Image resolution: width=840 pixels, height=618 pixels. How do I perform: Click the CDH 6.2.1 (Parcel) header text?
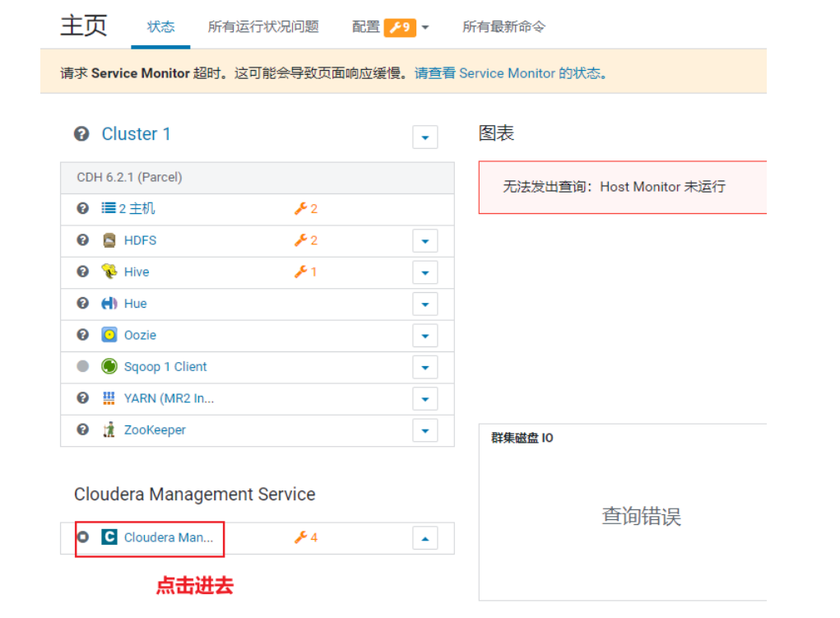tap(130, 178)
